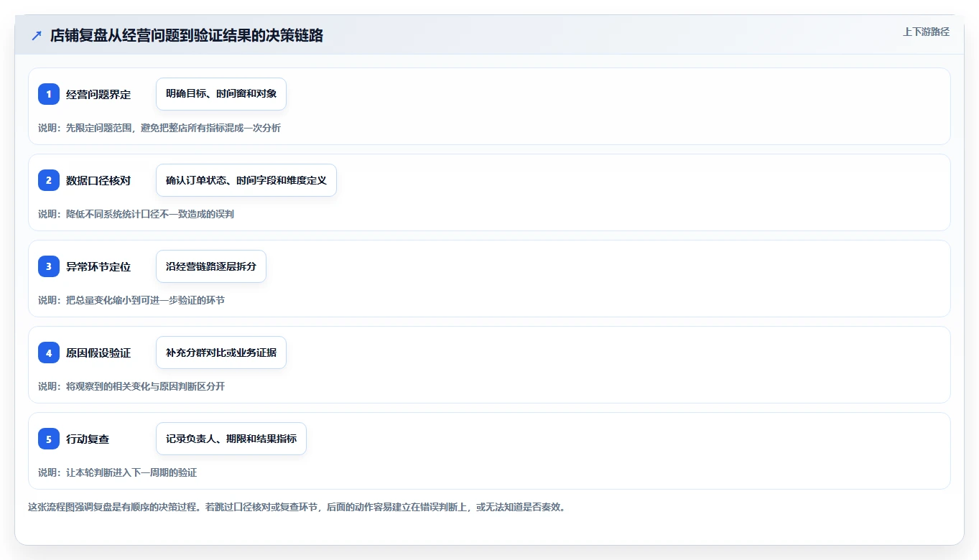
Task: Click the 行动复查 step heading
Action: click(88, 439)
